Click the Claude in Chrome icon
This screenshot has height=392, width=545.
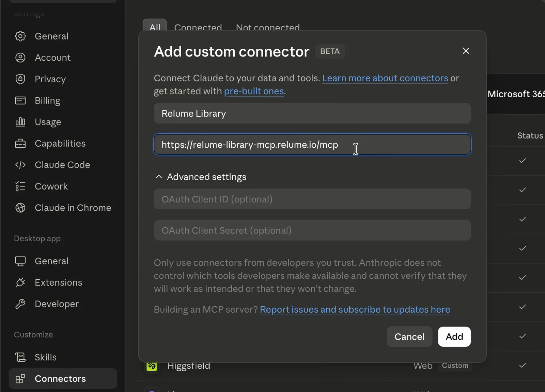(20, 208)
